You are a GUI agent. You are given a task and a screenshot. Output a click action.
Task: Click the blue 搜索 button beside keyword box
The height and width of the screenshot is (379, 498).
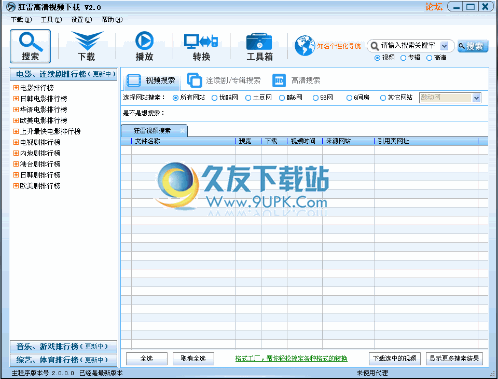pyautogui.click(x=473, y=46)
